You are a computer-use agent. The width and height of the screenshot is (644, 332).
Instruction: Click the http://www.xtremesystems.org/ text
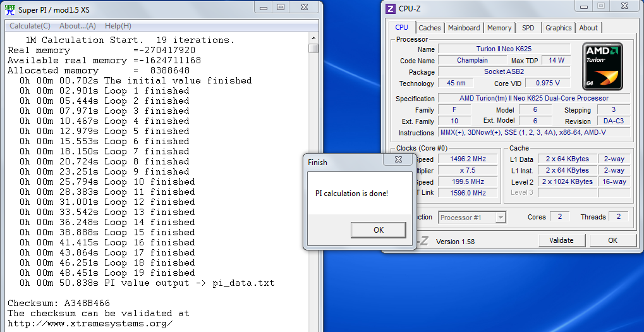[90, 323]
